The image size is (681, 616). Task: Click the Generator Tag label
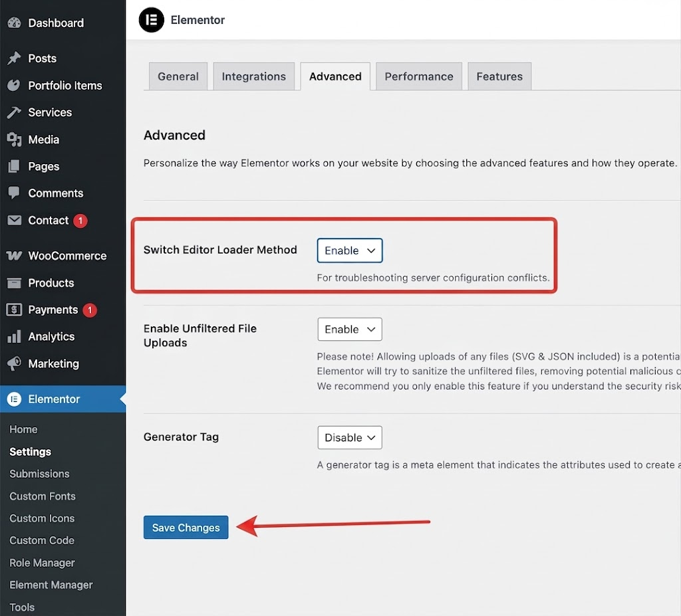pos(181,437)
